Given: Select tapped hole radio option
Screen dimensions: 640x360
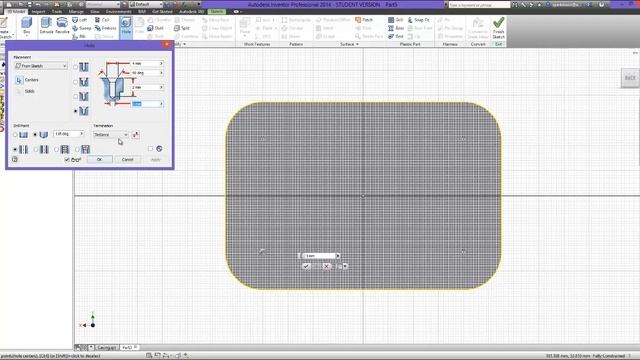Looking at the screenshot, I should (56, 149).
